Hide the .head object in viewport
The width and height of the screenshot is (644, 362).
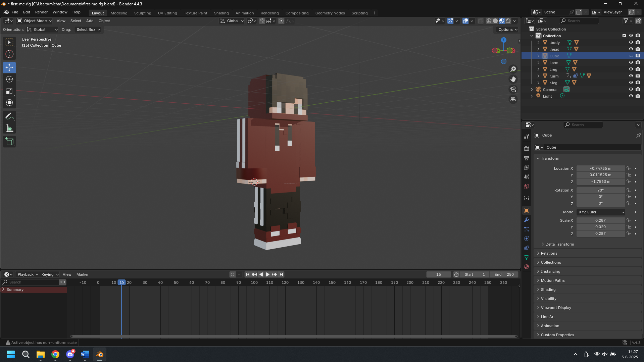coord(631,49)
